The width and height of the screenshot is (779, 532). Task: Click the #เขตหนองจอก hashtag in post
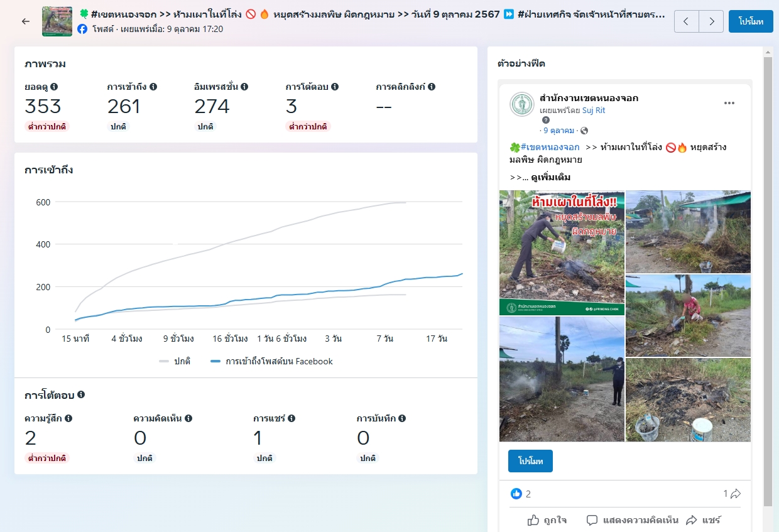pos(550,147)
